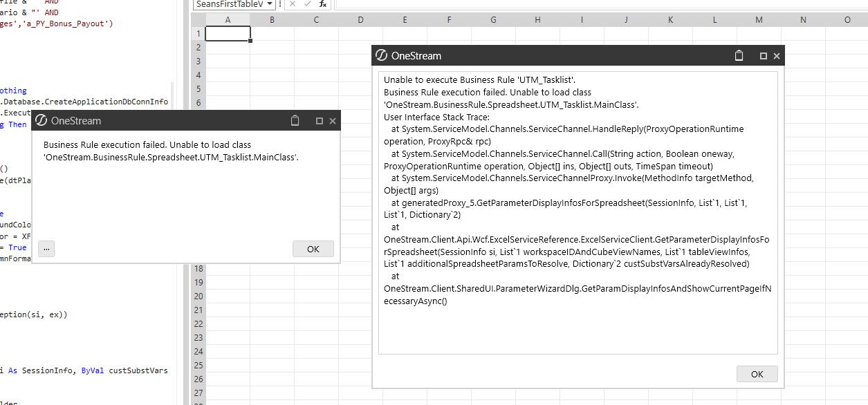Select column N header
Viewport: 868px width, 405px height.
tap(803, 20)
